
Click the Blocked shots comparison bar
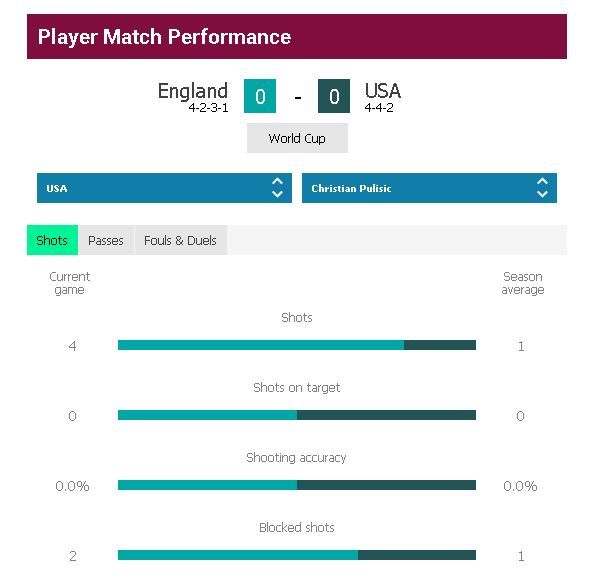pyautogui.click(x=297, y=555)
